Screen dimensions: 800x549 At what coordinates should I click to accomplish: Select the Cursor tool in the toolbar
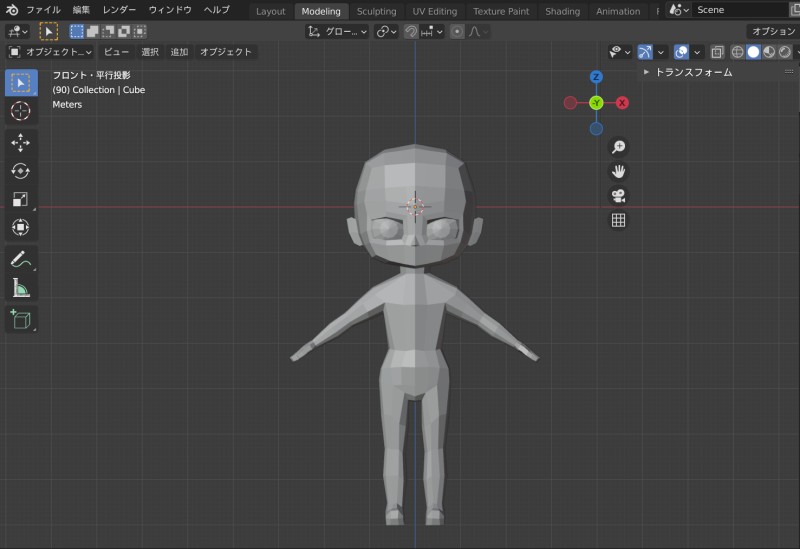tap(21, 111)
